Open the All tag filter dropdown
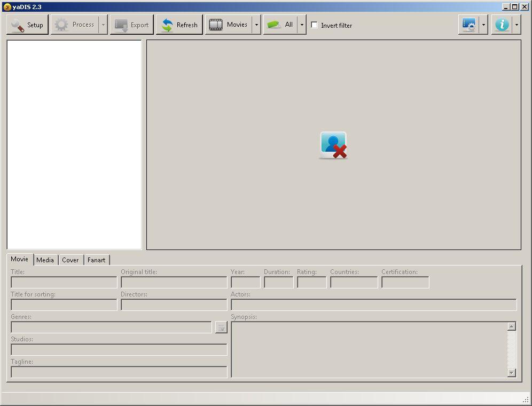The width and height of the screenshot is (532, 406). click(x=302, y=24)
